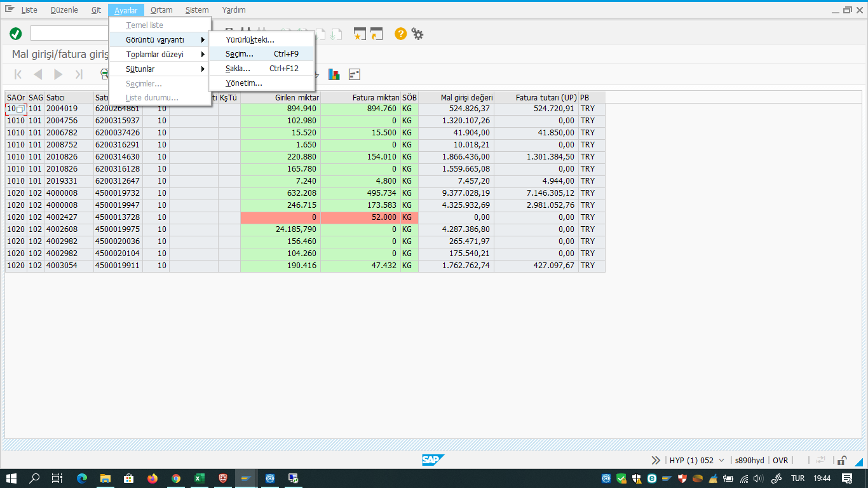
Task: Open Chrome from the taskbar
Action: point(175,478)
